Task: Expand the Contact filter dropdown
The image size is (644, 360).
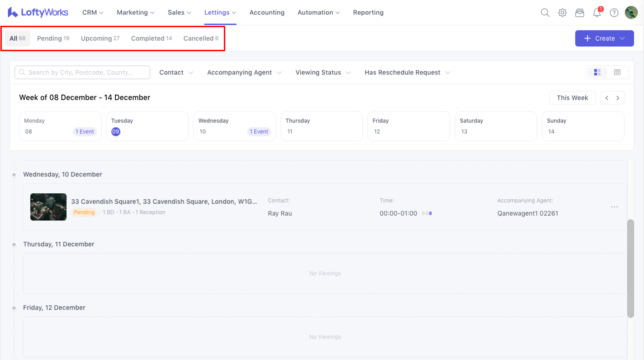Action: coord(176,73)
